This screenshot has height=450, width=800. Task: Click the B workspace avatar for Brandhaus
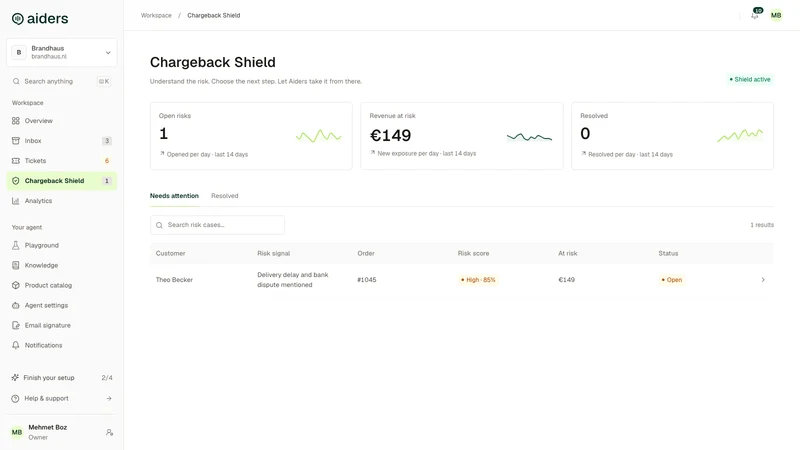(x=19, y=53)
